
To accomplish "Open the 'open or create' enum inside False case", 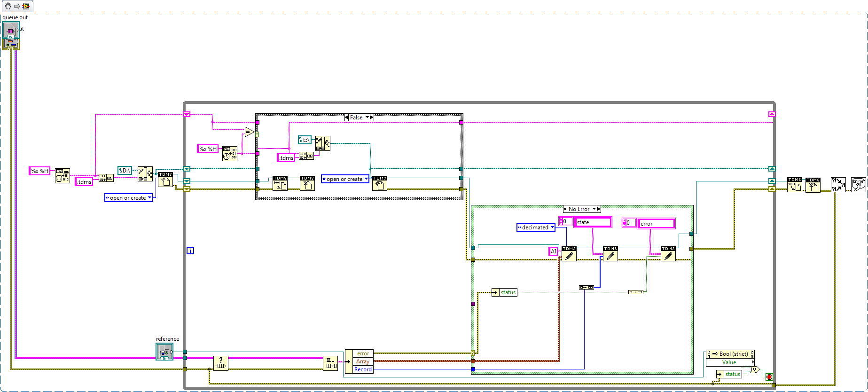I will 345,179.
